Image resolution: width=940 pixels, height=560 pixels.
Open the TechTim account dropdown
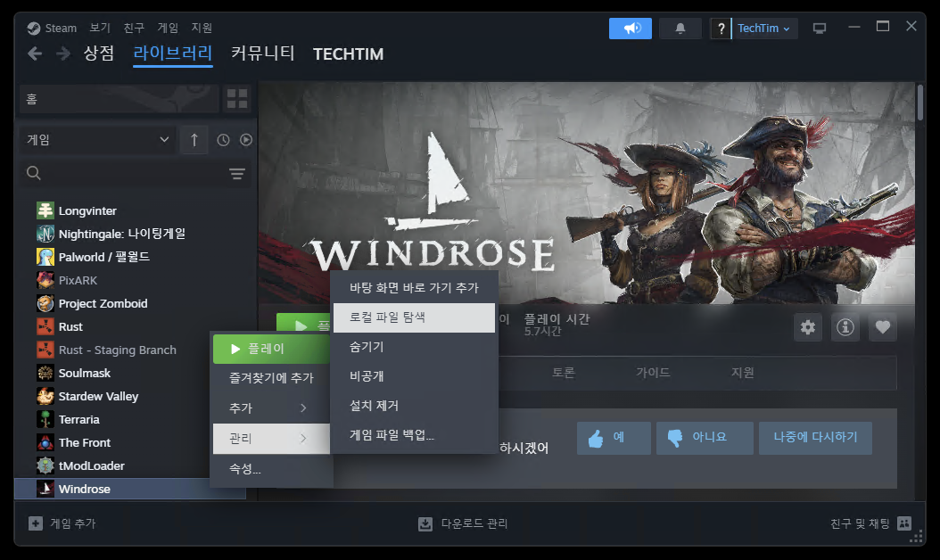763,29
